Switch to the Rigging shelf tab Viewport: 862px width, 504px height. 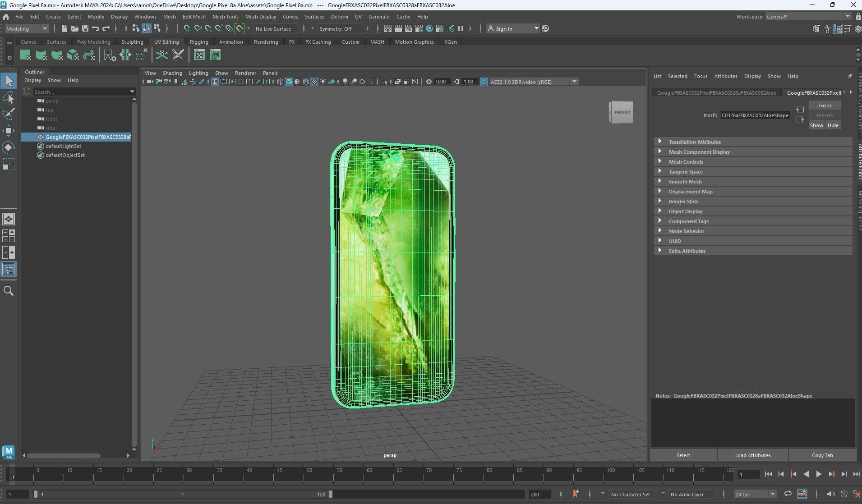tap(199, 42)
